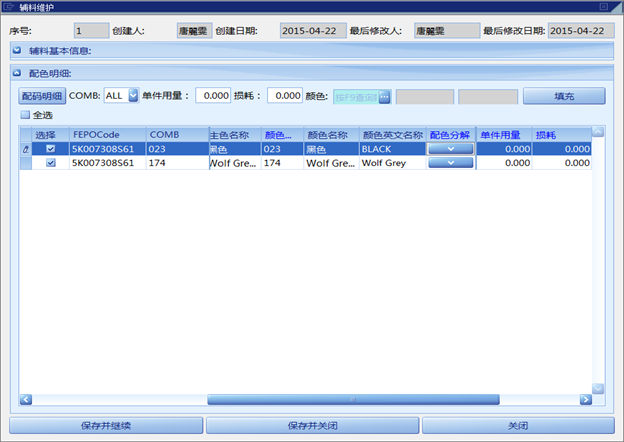The image size is (624, 442).
Task: Click the 单件用量 input field
Action: point(213,96)
